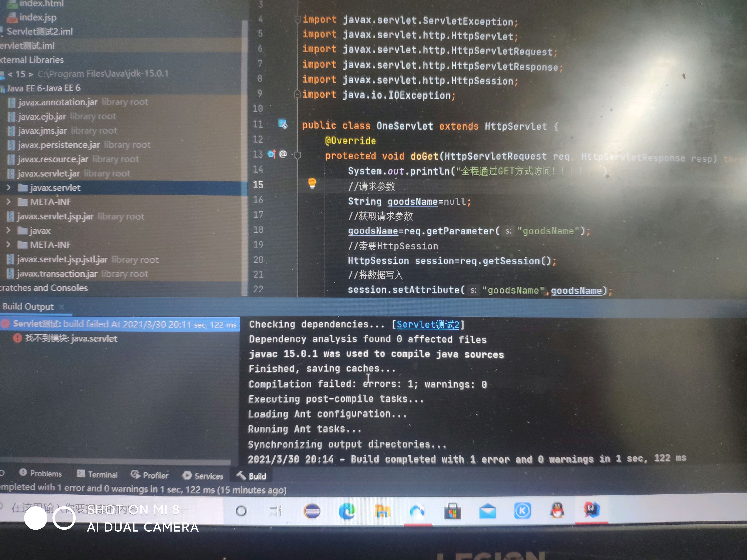The height and width of the screenshot is (560, 747).
Task: Click the class gutter icon on line 11
Action: tap(283, 124)
